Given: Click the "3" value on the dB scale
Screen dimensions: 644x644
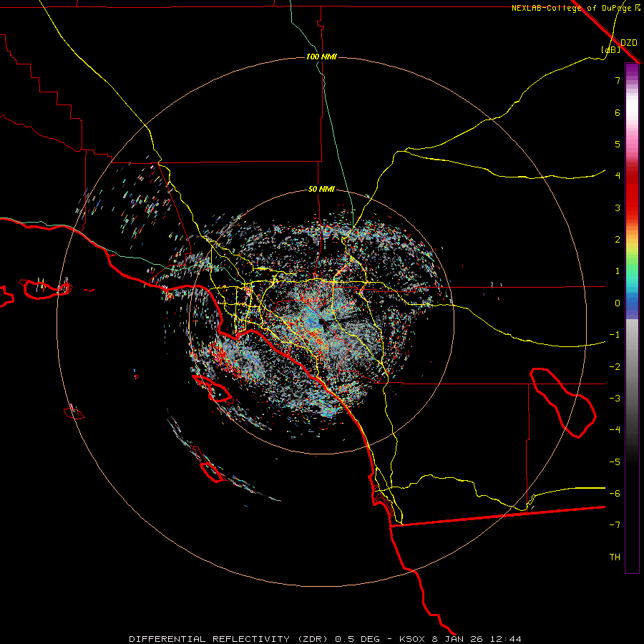Looking at the screenshot, I should [618, 208].
